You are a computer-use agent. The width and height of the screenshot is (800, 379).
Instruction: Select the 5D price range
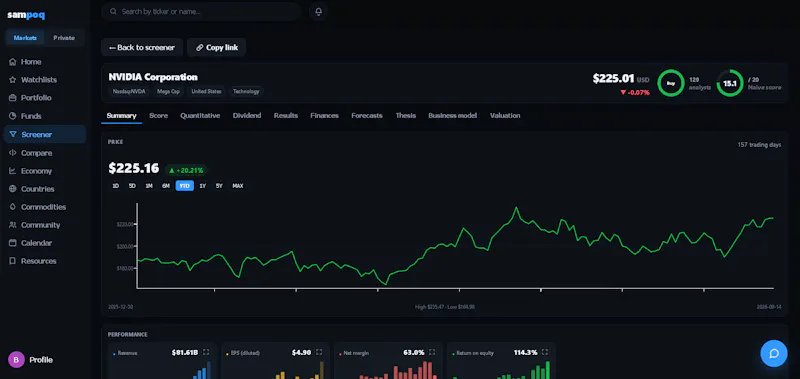click(x=132, y=186)
